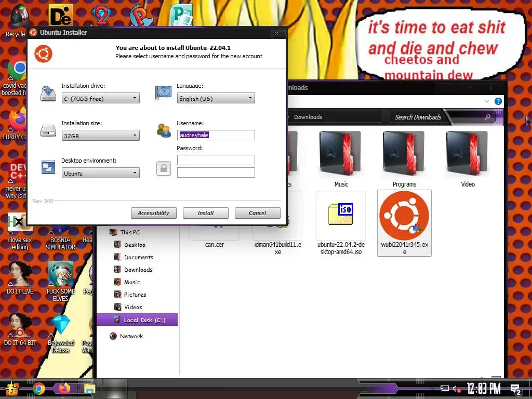Open the 'i love sex editing' HxD shortcut
Viewport: 532px width, 399px height.
20,232
